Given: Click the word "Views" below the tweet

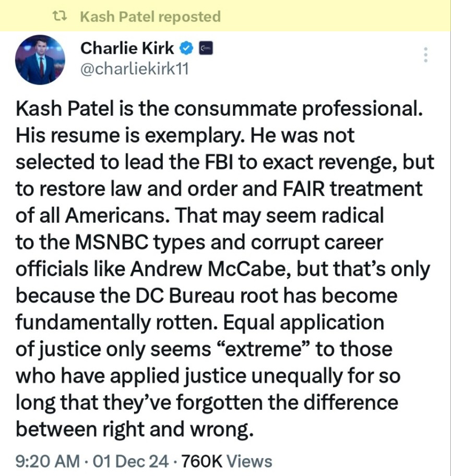Looking at the screenshot, I should [x=251, y=461].
